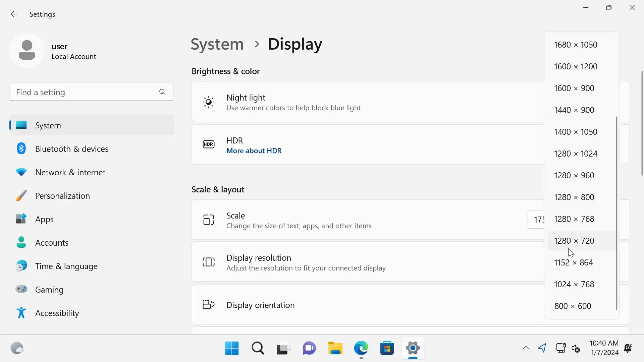Pick 1024 × 768 resolution
The image size is (644, 362).
coord(574,284)
